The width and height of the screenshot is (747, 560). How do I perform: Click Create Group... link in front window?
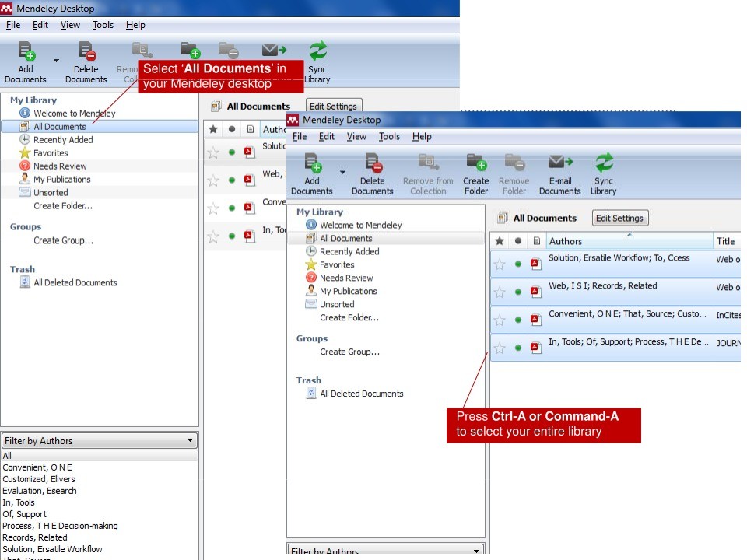coord(349,352)
